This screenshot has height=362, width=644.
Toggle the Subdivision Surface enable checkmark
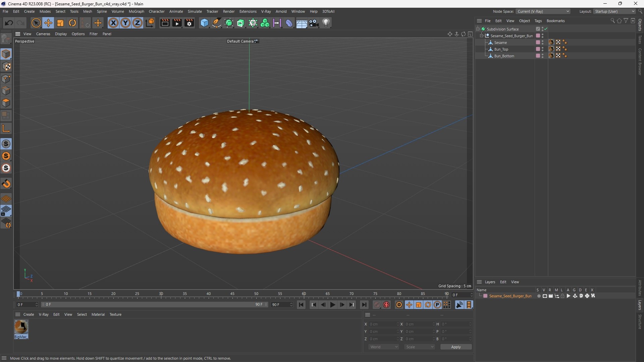point(546,29)
